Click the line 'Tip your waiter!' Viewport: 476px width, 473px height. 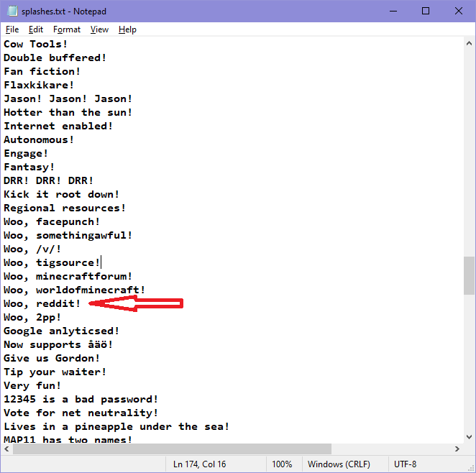pyautogui.click(x=55, y=372)
